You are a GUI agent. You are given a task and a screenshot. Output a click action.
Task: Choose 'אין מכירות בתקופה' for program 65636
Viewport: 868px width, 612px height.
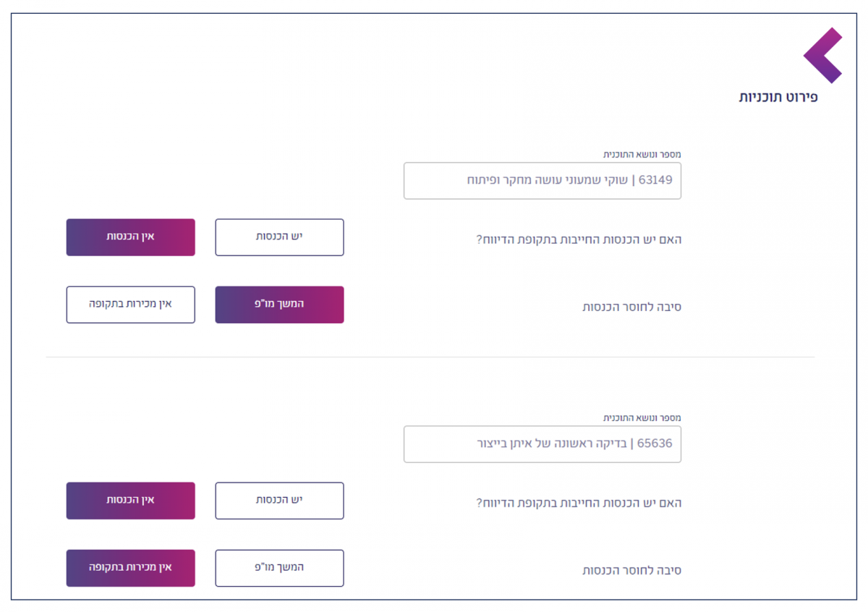[130, 568]
